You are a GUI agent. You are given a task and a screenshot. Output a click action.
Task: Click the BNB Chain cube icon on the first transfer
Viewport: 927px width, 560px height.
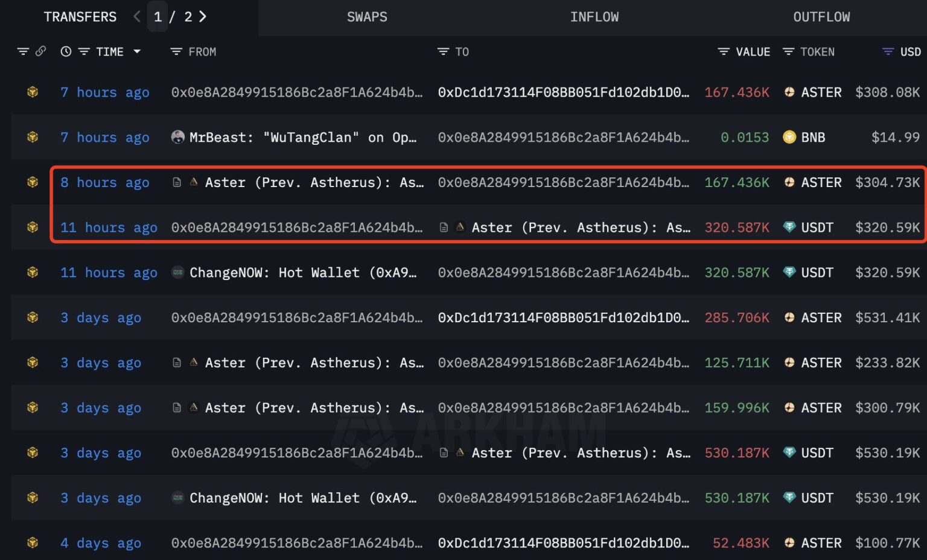(32, 92)
